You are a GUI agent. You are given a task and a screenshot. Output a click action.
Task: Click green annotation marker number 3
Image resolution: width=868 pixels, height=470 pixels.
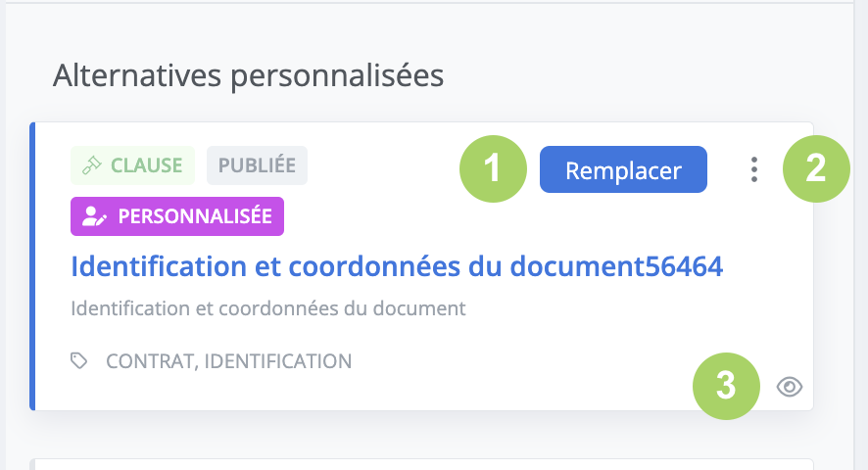pos(726,385)
